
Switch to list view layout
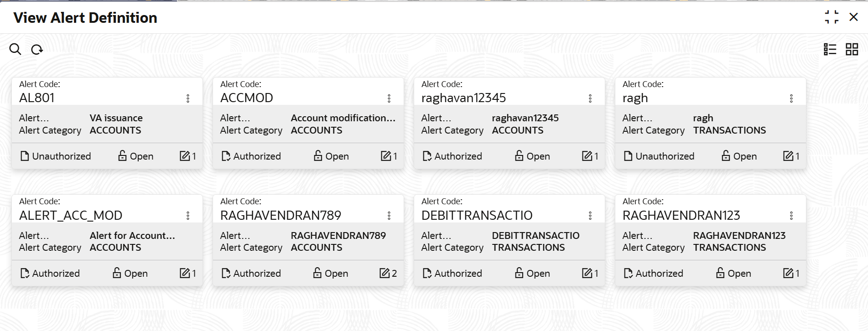tap(830, 49)
